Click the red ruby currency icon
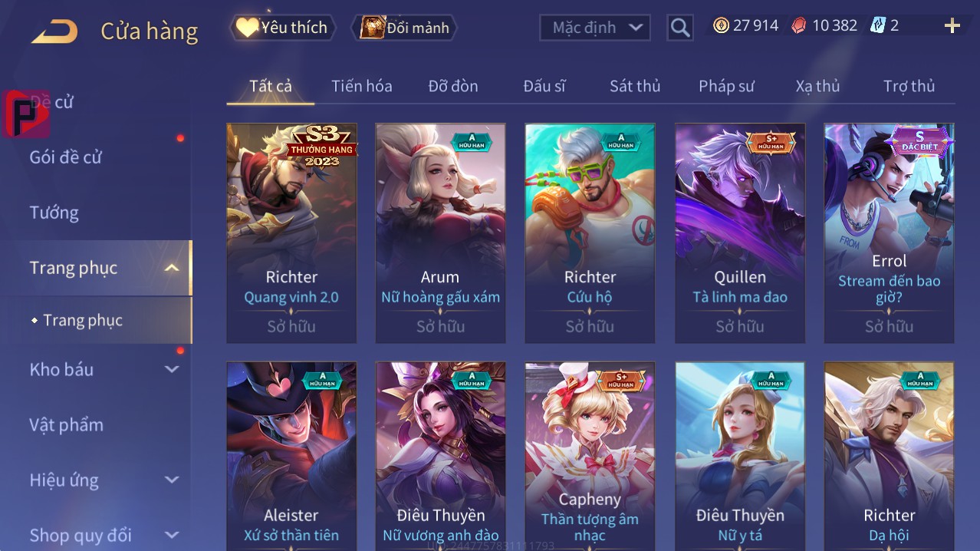This screenshot has height=551, width=980. 799,25
